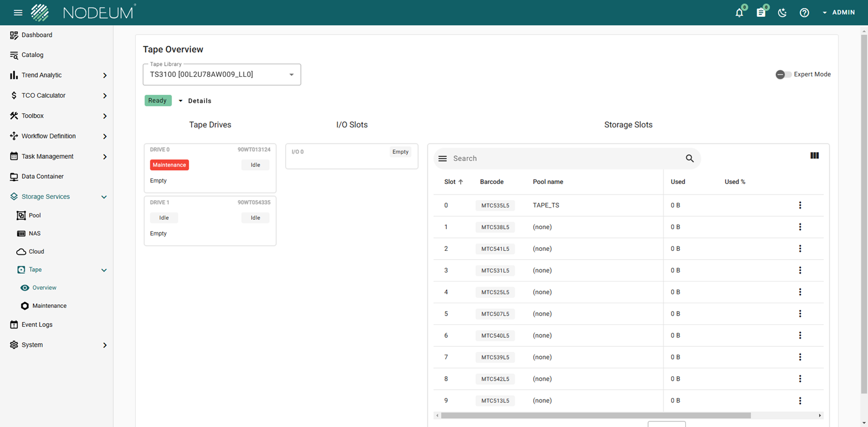Open the help question mark icon
The image size is (868, 427).
click(x=804, y=13)
